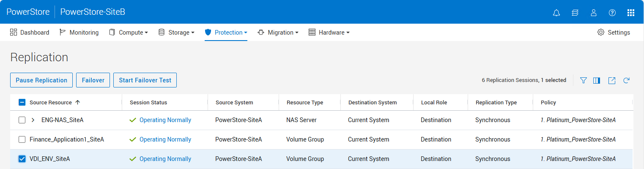The width and height of the screenshot is (644, 169).
Task: Click the green check icon in the VDI_ENV_SiteA row
Action: pos(133,159)
